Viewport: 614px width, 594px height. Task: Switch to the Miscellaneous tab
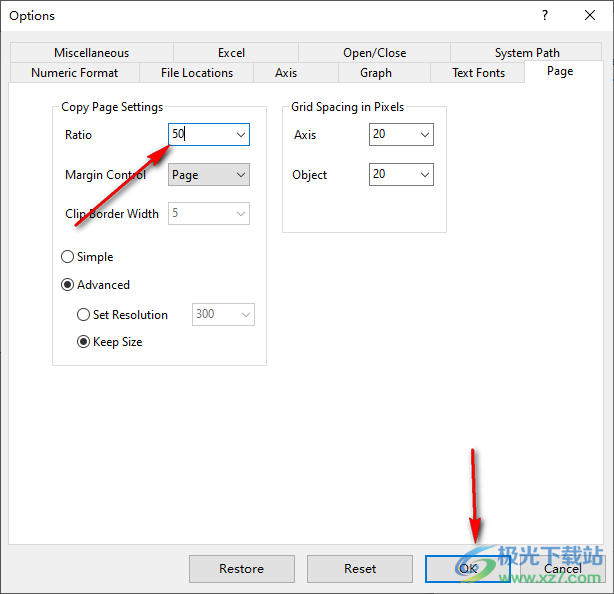(92, 52)
